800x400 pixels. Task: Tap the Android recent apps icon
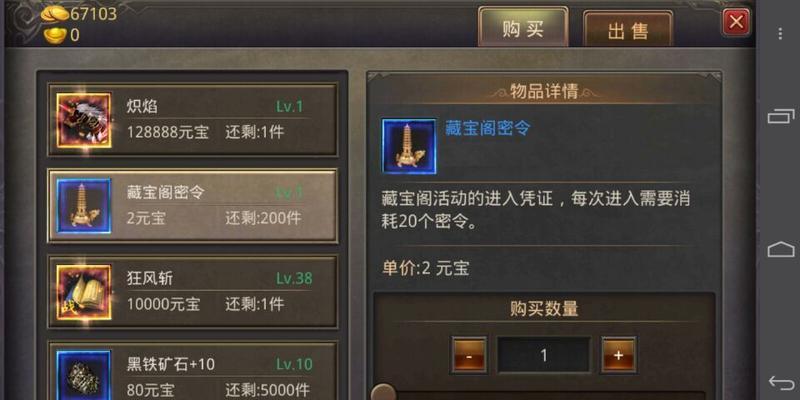[781, 117]
